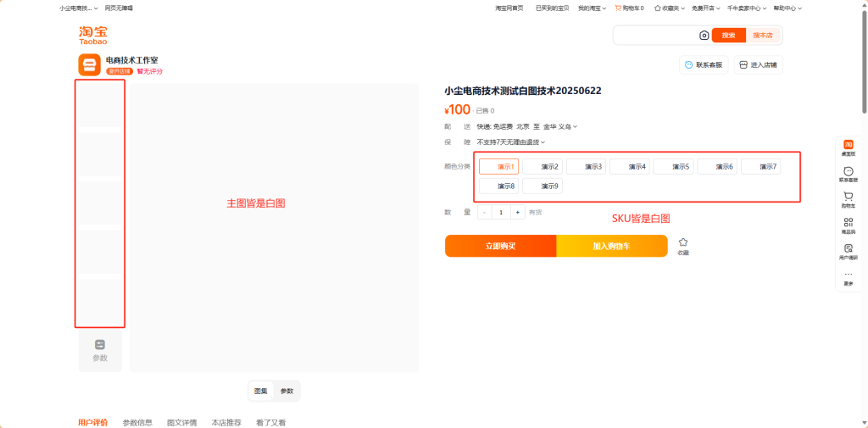Switch to the 图文详情 tab
868x428 pixels.
pos(181,422)
